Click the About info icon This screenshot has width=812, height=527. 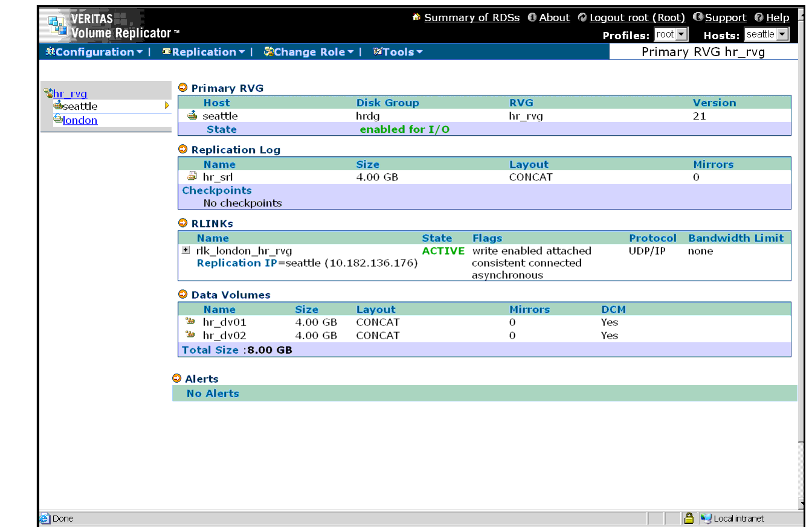532,17
